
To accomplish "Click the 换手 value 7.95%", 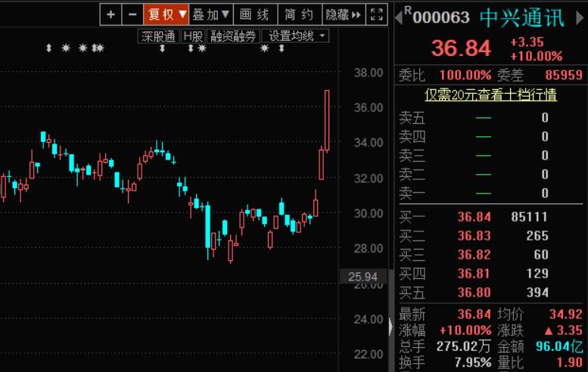I will (473, 363).
